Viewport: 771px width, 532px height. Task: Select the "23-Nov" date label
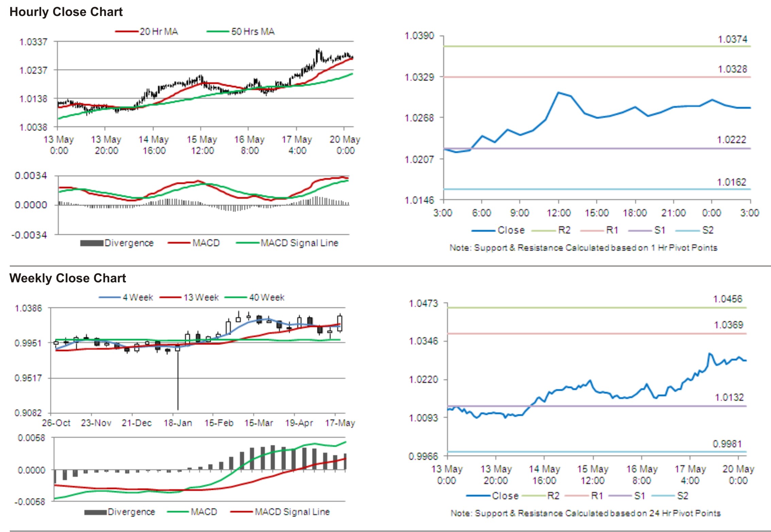click(96, 423)
